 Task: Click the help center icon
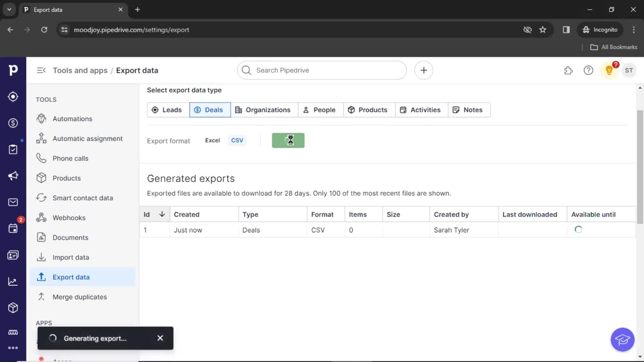[588, 70]
